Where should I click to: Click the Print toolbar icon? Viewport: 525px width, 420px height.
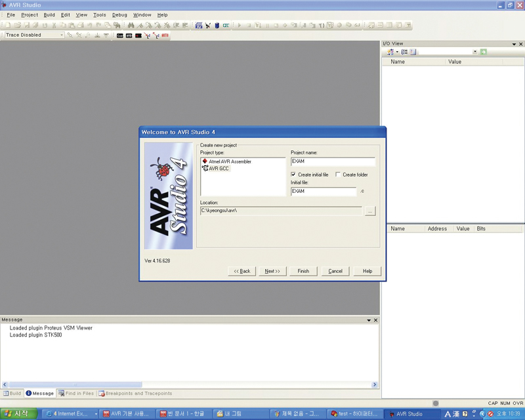pyautogui.click(x=81, y=25)
